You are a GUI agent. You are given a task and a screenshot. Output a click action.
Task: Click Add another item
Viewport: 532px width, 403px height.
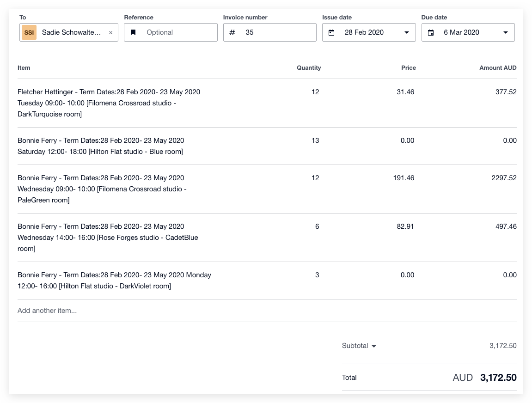click(48, 310)
